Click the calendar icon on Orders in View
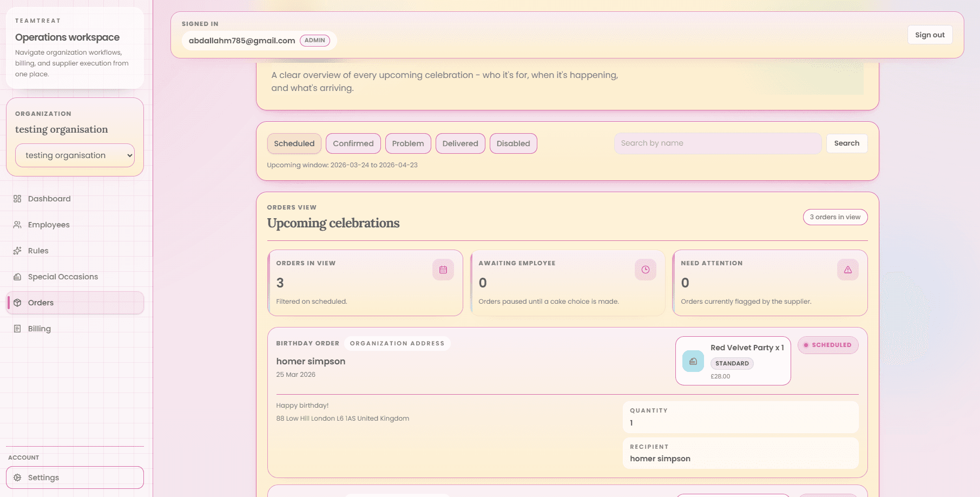The height and width of the screenshot is (497, 980). (x=443, y=269)
